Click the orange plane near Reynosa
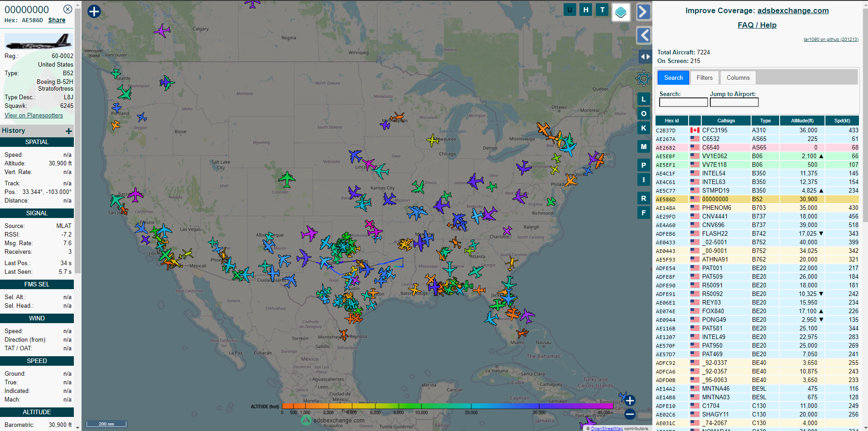The image size is (868, 431). 344,335
